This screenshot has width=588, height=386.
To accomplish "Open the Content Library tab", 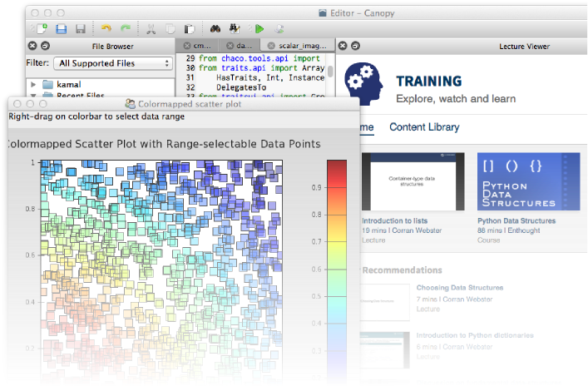I will (424, 127).
